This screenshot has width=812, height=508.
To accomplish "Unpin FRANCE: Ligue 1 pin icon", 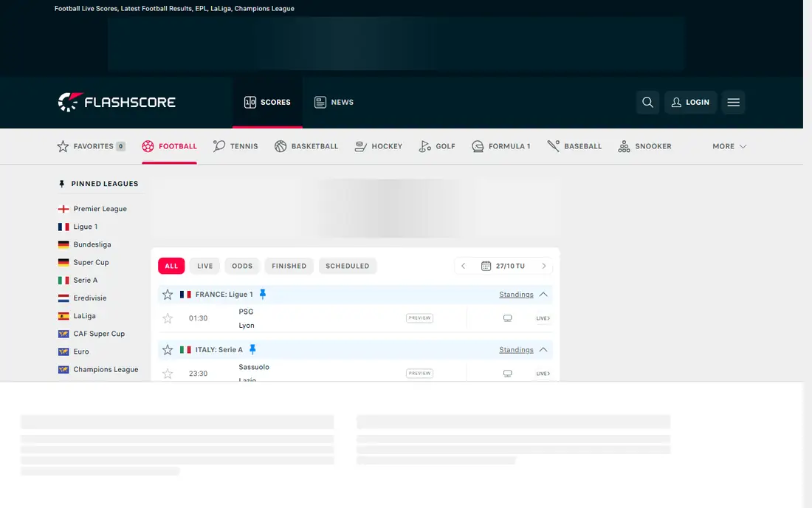I will (263, 294).
